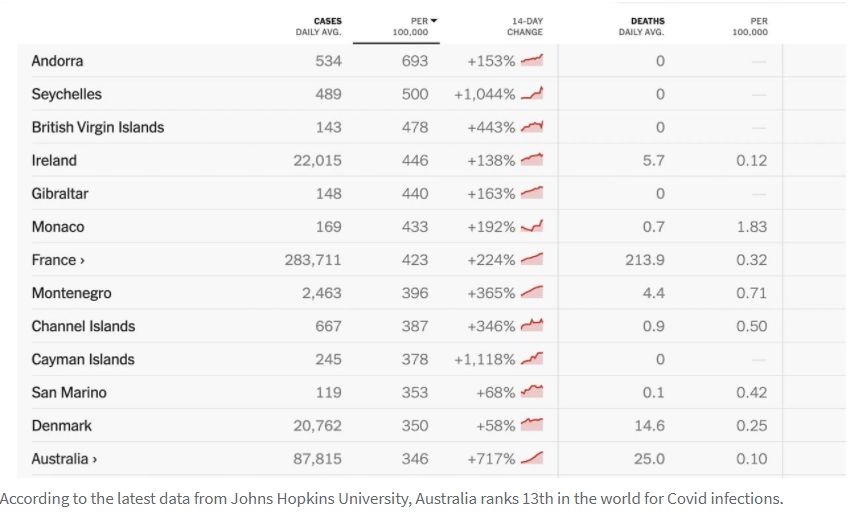
Task: Select the British Virgin Islands row label
Action: pyautogui.click(x=98, y=127)
